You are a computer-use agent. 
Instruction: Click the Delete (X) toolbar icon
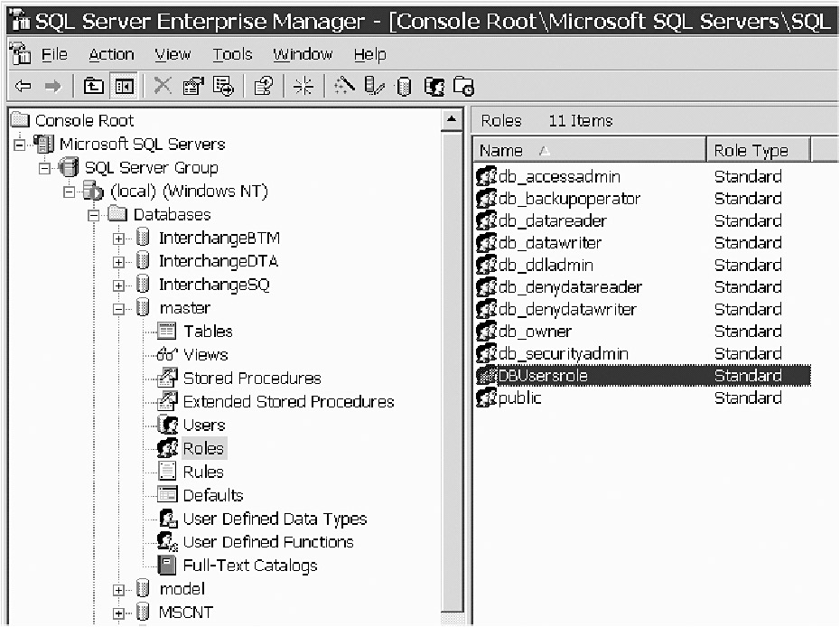coord(163,86)
